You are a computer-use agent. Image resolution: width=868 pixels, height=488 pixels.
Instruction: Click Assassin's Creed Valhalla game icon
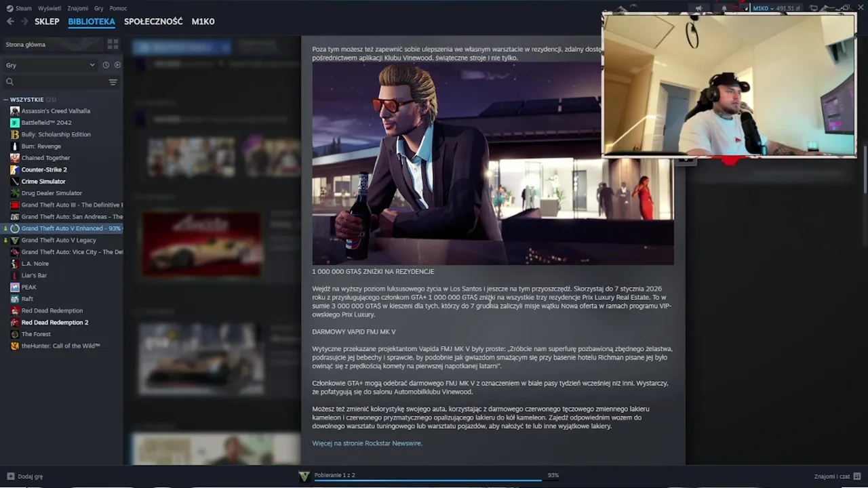point(15,110)
